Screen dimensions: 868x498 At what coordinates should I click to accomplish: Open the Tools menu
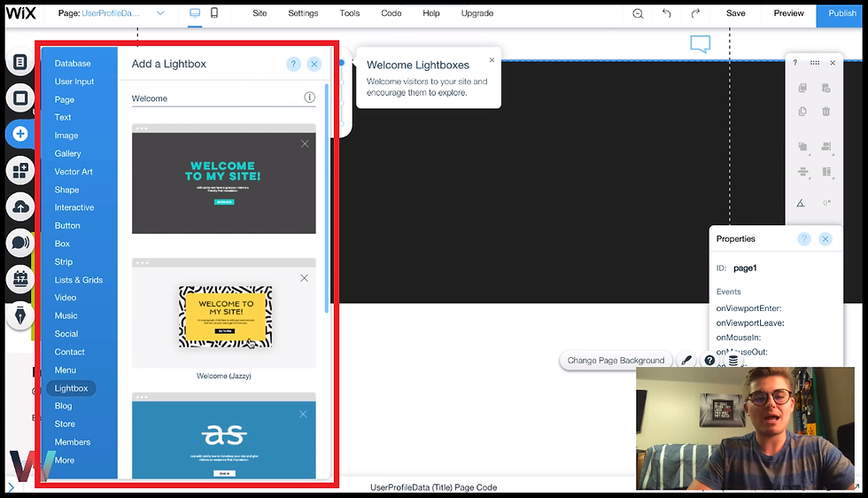point(349,13)
